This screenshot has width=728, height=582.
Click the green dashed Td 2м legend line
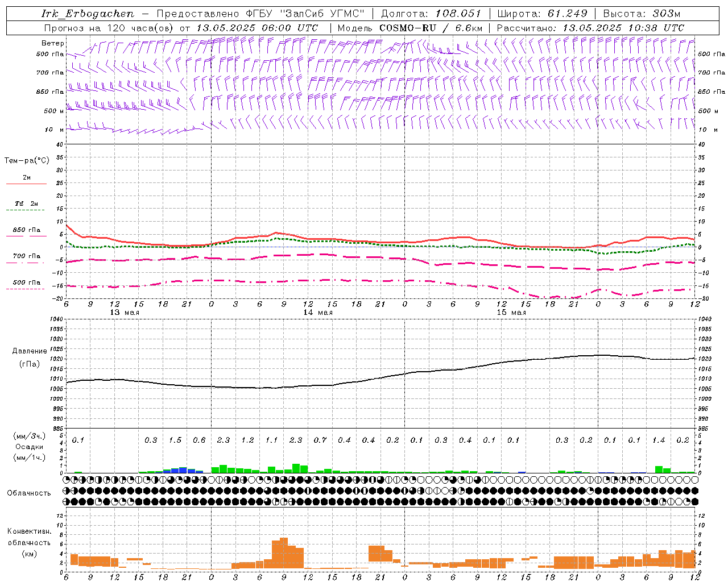[26, 210]
